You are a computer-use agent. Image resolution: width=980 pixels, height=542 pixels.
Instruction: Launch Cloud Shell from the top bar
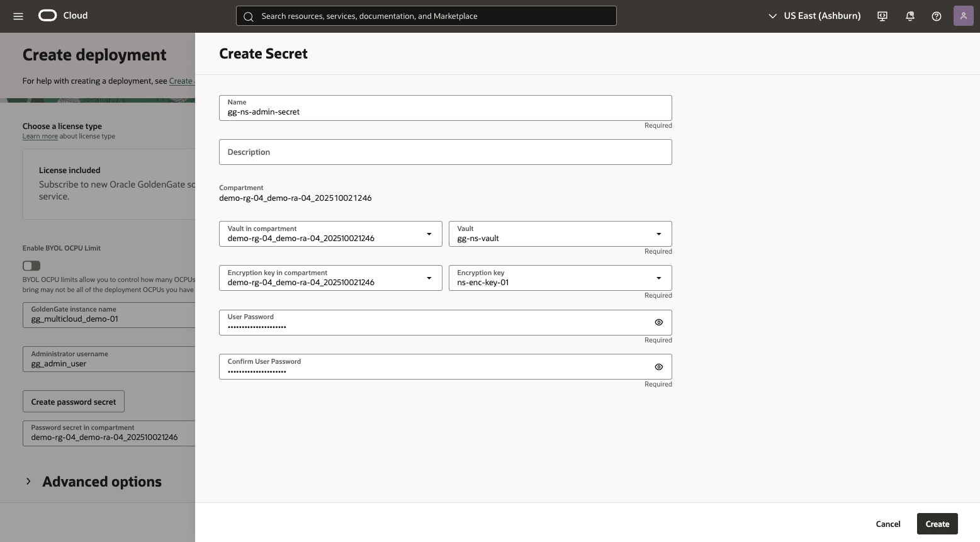[882, 16]
